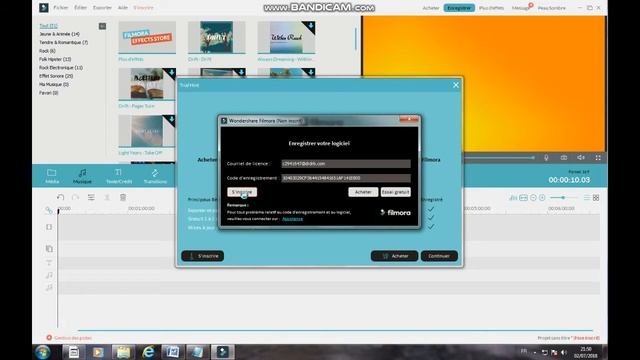This screenshot has height=360, width=640.
Task: Toggle fullscreen preview icon
Action: point(598,158)
